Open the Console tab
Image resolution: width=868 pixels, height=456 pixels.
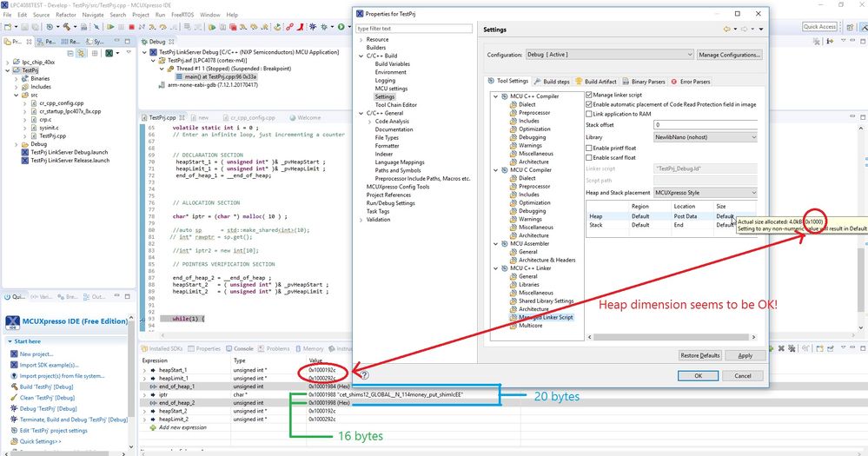point(240,348)
